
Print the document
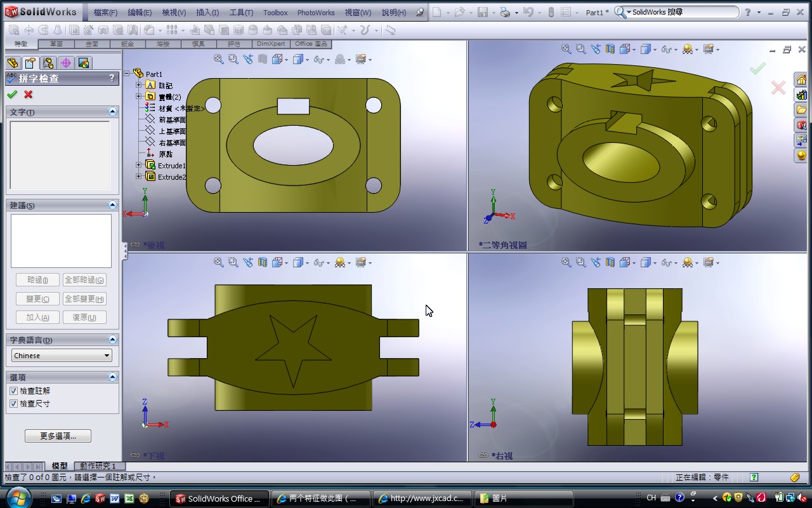point(504,12)
